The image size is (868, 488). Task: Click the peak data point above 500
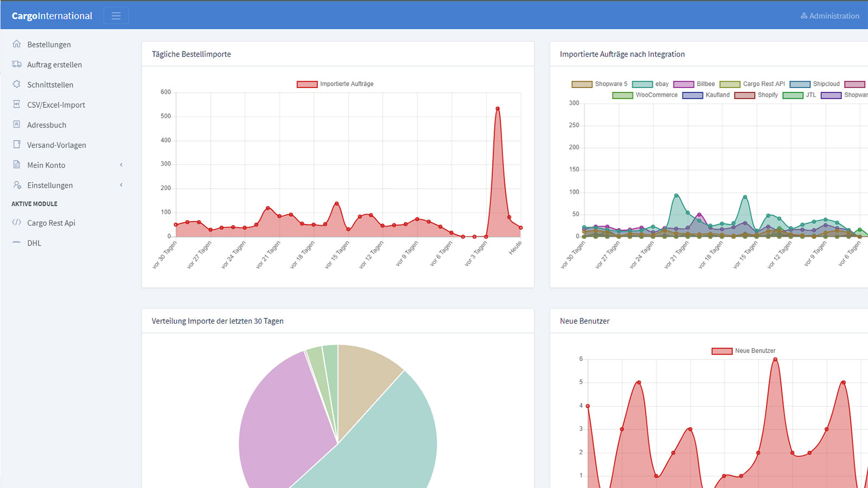click(x=497, y=108)
